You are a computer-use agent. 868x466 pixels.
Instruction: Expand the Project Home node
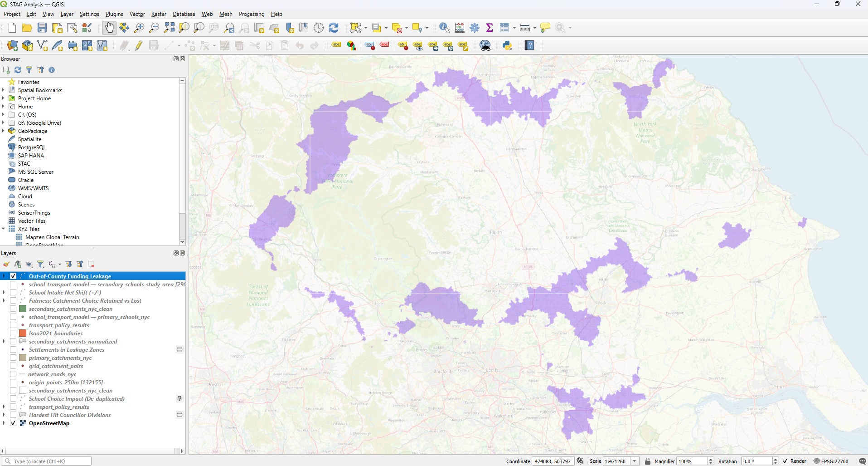tap(3, 98)
